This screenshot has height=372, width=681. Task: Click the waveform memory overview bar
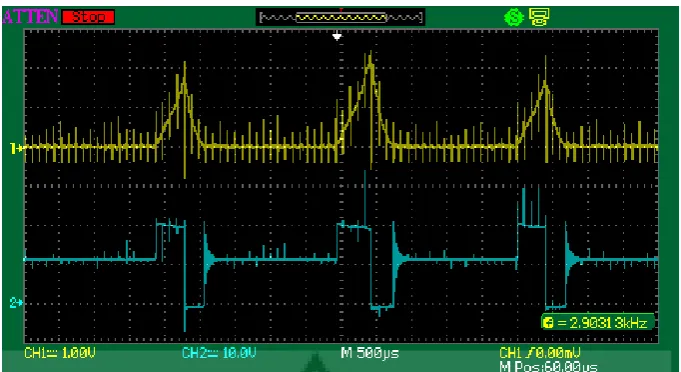(340, 17)
